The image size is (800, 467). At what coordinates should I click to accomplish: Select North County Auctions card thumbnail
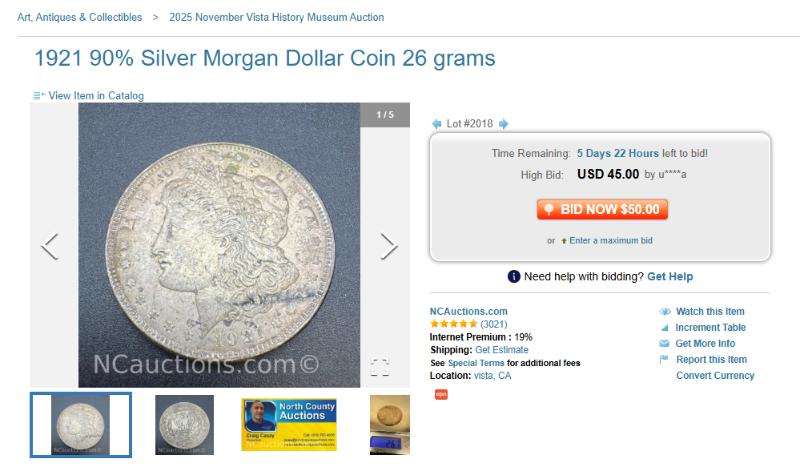pyautogui.click(x=289, y=425)
